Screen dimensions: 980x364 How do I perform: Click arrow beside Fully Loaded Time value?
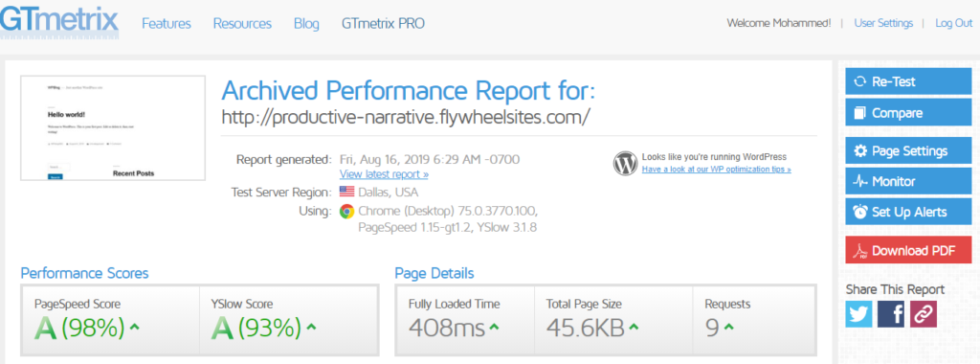pos(495,327)
